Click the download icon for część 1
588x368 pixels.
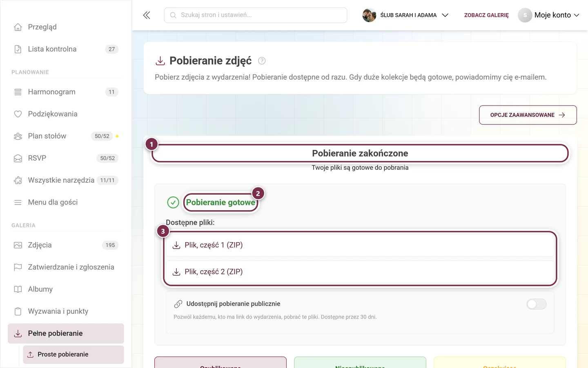click(176, 245)
